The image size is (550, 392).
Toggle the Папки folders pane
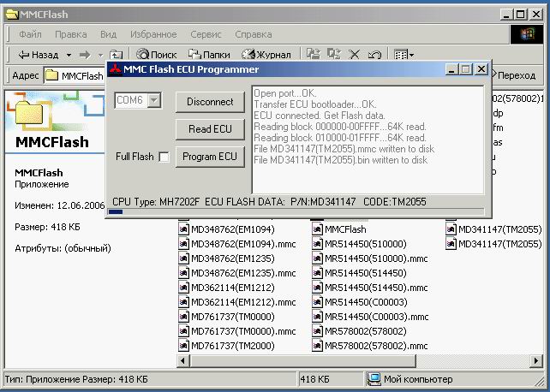coord(209,55)
